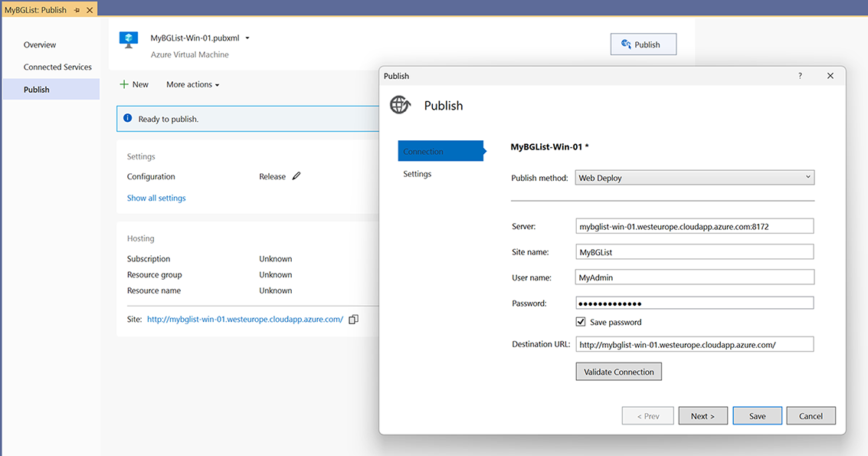The width and height of the screenshot is (868, 456).
Task: Select the Publish sidebar tab
Action: click(x=51, y=89)
